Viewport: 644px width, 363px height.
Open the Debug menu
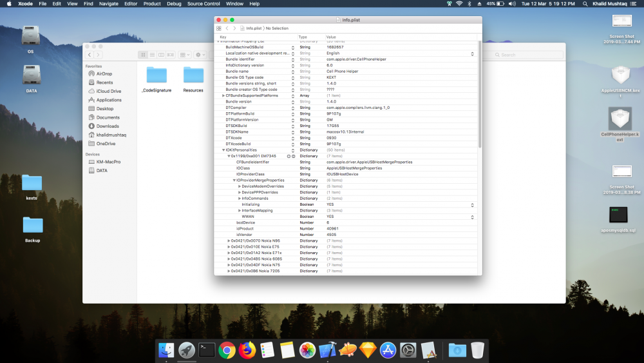pyautogui.click(x=174, y=4)
